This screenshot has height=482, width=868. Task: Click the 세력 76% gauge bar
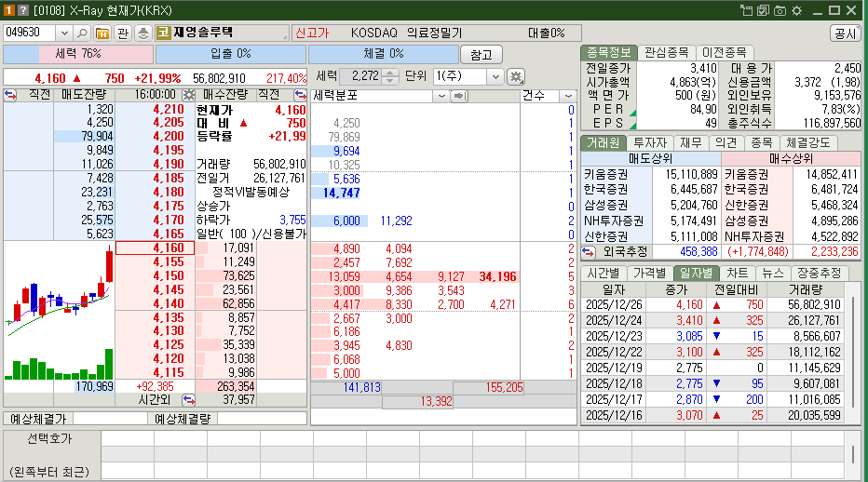[78, 54]
